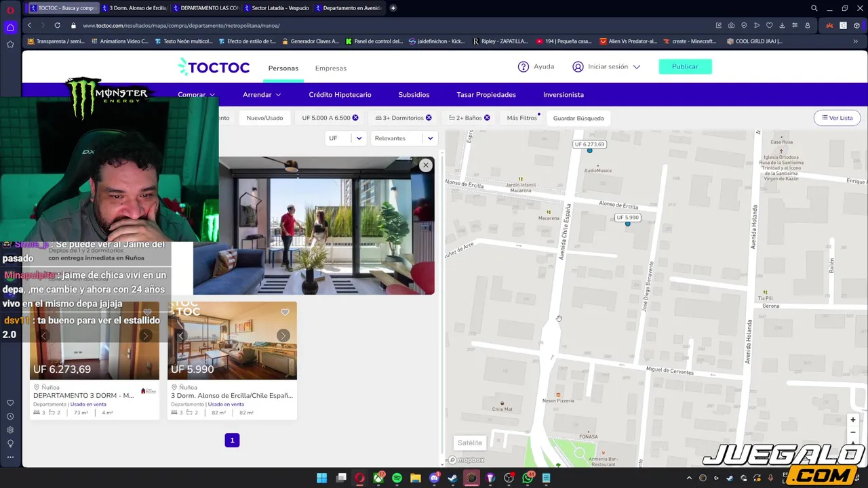The image size is (868, 488).
Task: Show more bookmarks chevron
Action: (x=855, y=41)
